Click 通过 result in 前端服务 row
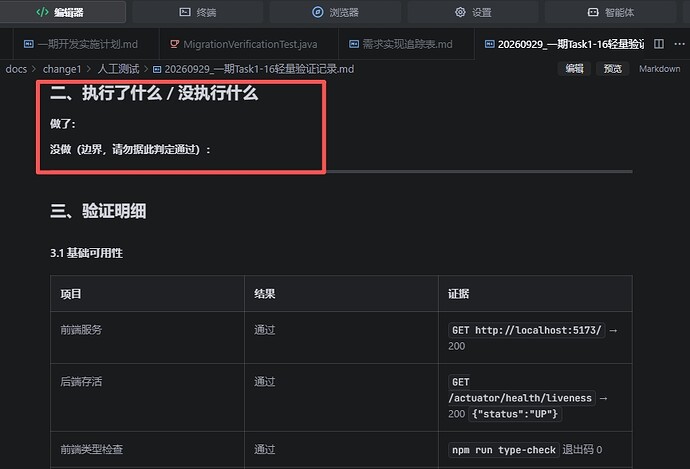This screenshot has width=690, height=469. (x=264, y=330)
